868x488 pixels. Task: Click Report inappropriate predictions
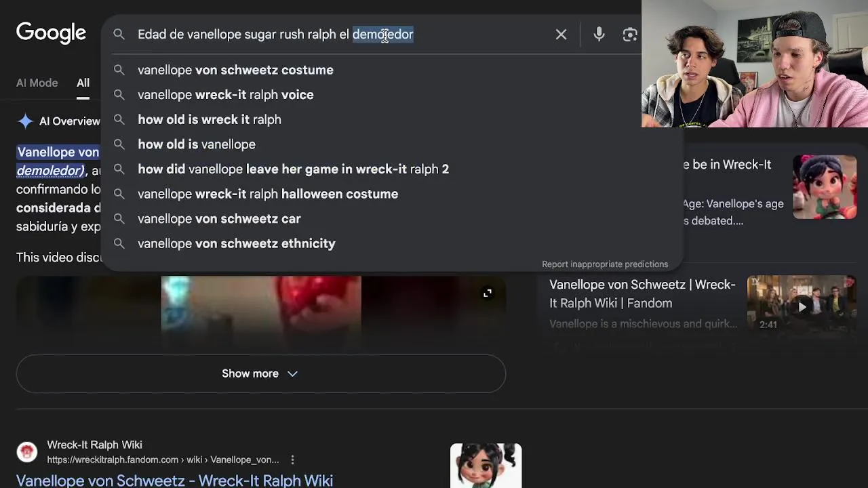605,264
